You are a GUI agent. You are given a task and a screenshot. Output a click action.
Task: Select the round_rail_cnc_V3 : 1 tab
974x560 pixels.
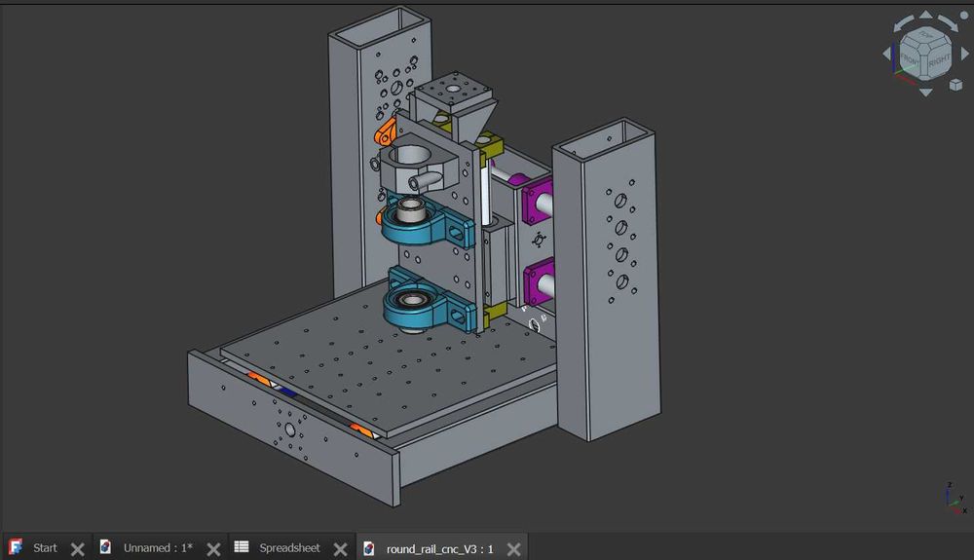(x=440, y=549)
